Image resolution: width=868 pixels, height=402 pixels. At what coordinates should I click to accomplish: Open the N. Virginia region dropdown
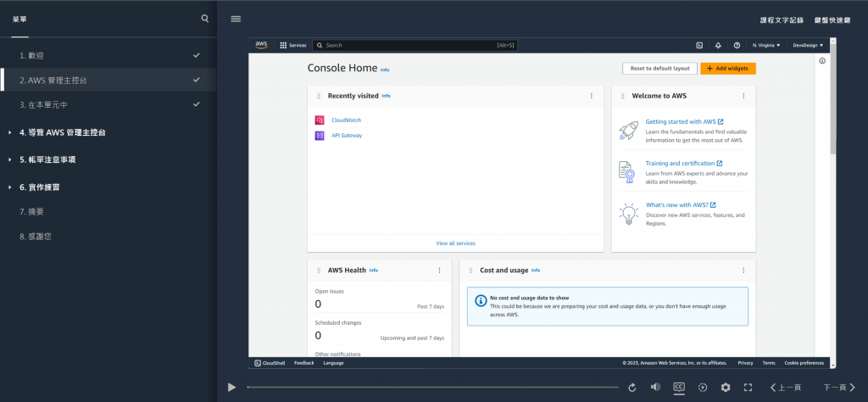(766, 46)
